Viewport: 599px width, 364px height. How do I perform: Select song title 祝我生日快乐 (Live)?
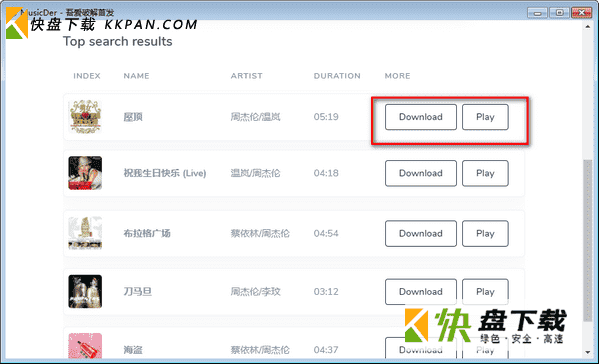point(165,173)
